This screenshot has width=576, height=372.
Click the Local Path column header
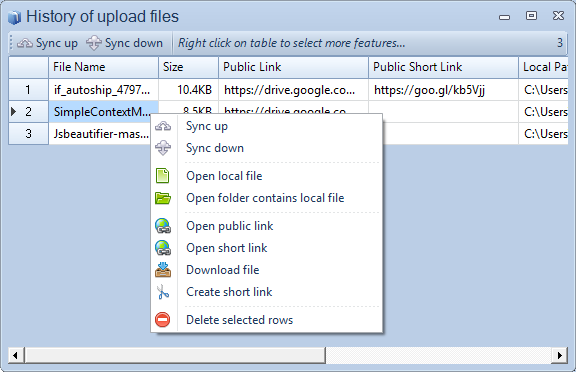(x=543, y=67)
